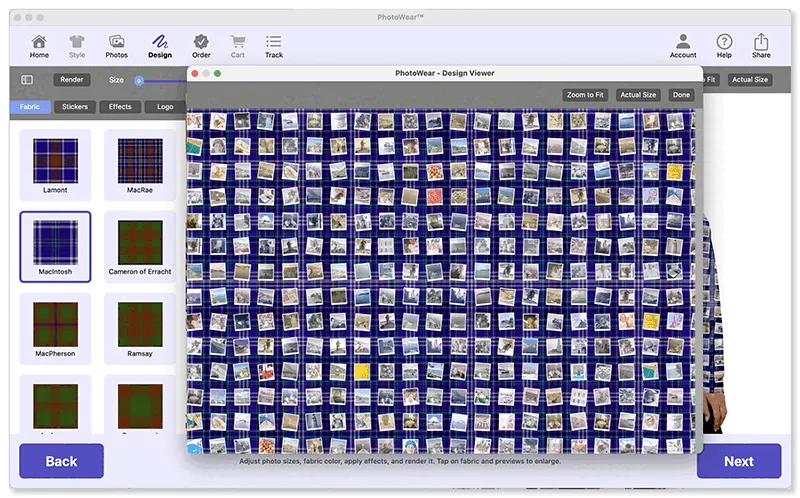Open the Help question mark icon

pos(724,46)
